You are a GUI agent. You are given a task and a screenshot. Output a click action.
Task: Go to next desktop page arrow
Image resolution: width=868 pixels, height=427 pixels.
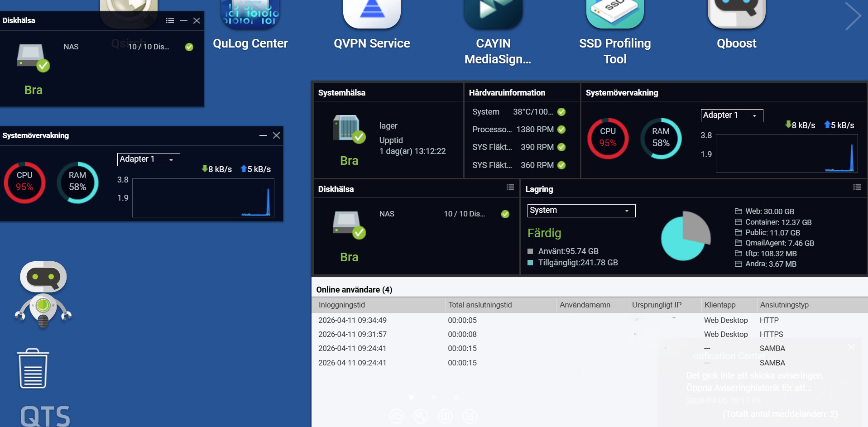pos(853,16)
